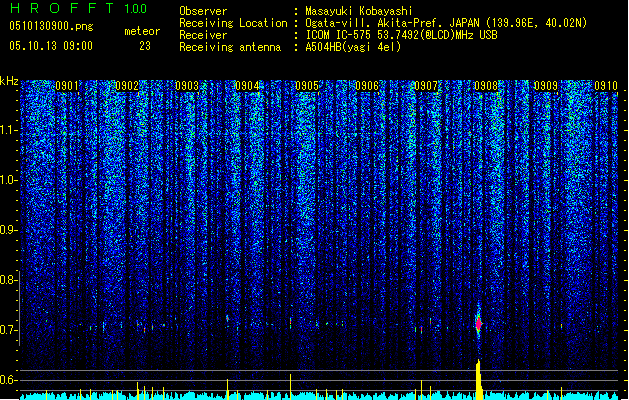Click the 0901 time marker
Image resolution: width=629 pixels, height=400 pixels.
(x=67, y=86)
